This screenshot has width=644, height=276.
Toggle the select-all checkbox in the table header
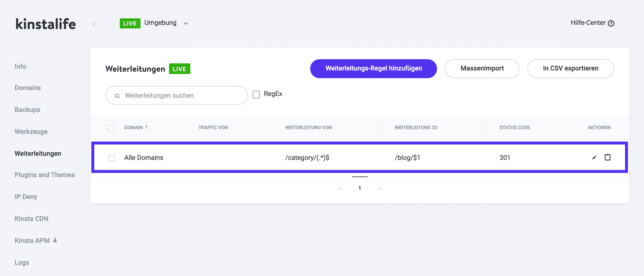(112, 128)
